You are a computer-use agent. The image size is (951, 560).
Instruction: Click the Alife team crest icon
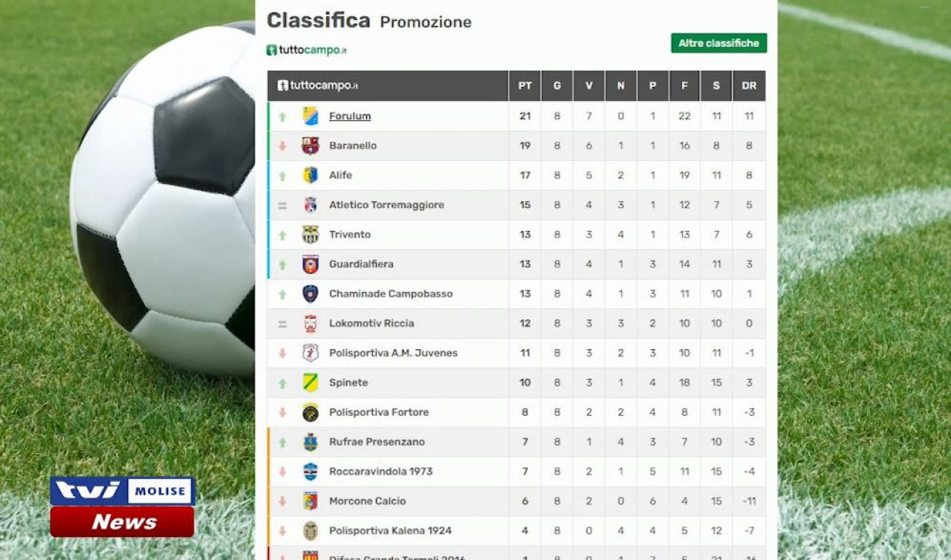[311, 175]
